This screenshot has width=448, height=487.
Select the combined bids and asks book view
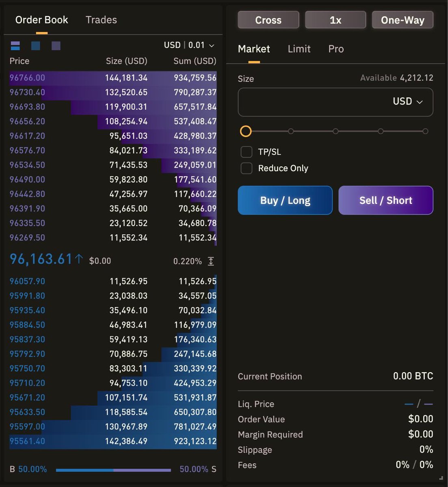[x=15, y=45]
